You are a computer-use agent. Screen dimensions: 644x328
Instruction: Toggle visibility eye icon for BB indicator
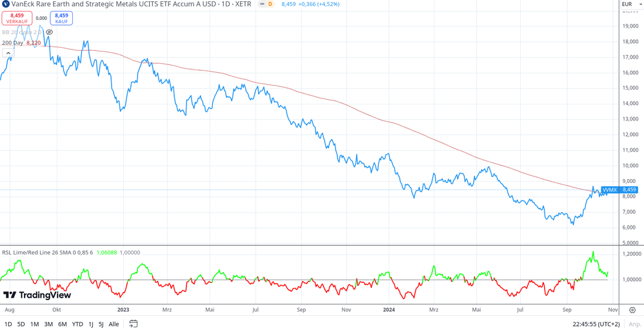coord(49,32)
